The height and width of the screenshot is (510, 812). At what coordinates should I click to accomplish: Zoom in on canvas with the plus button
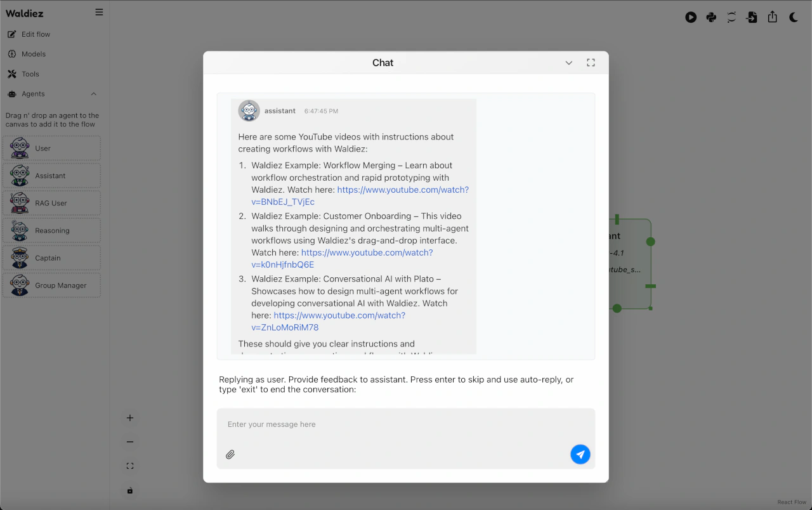(x=130, y=418)
